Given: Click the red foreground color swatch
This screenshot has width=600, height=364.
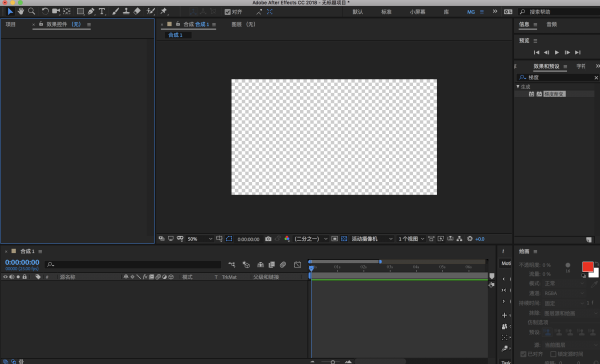Looking at the screenshot, I should pos(587,266).
